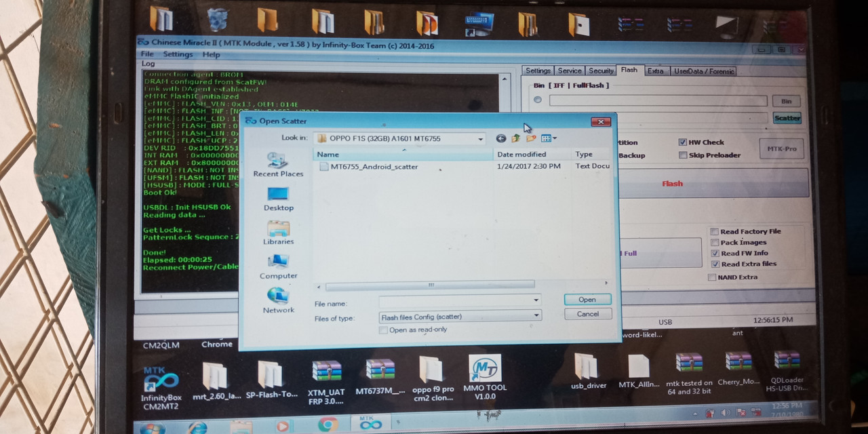Image resolution: width=868 pixels, height=434 pixels.
Task: Open the MT6737M archive on the desktop
Action: pos(380,376)
